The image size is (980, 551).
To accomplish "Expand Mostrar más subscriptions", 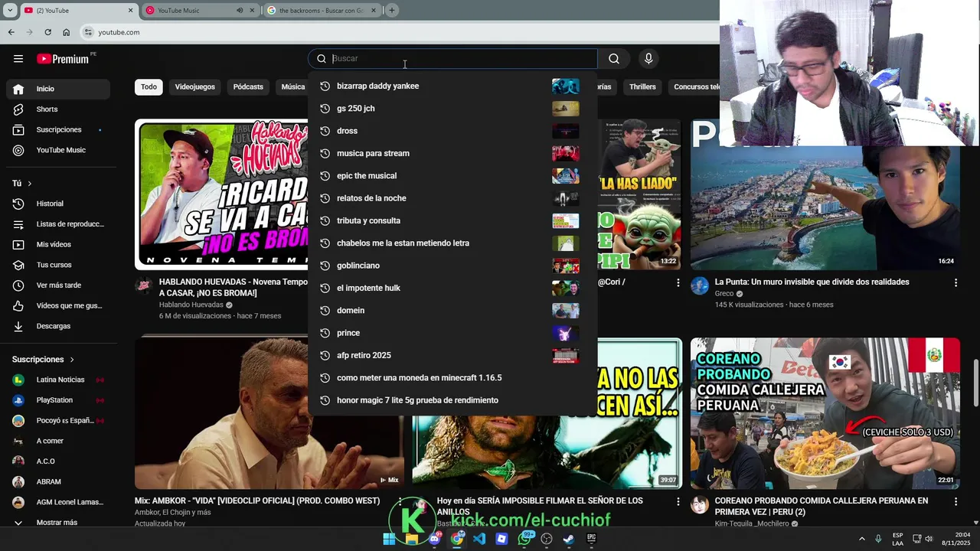I will tap(58, 522).
